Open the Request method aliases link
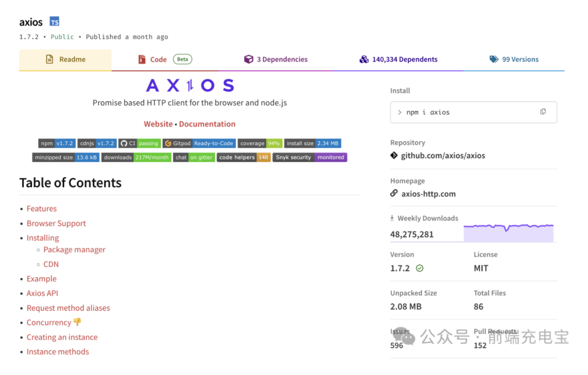This screenshot has width=588, height=375. tap(68, 308)
